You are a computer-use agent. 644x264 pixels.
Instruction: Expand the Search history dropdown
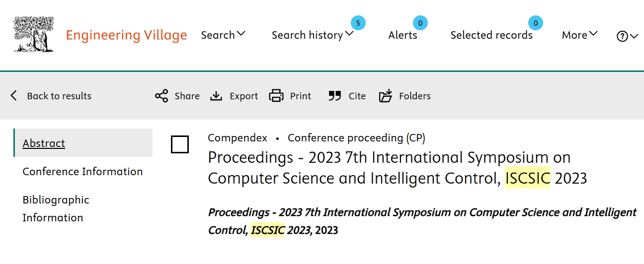coord(313,35)
